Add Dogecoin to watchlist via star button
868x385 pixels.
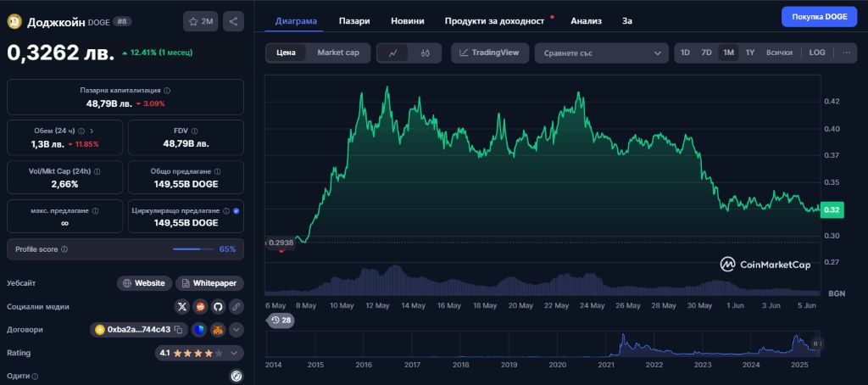201,21
